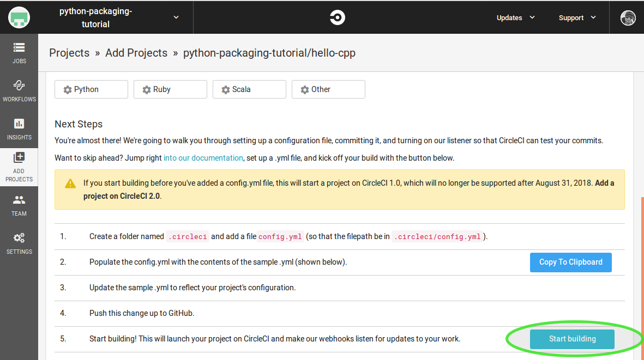644x360 pixels.
Task: Expand the Support dropdown
Action: pos(576,17)
